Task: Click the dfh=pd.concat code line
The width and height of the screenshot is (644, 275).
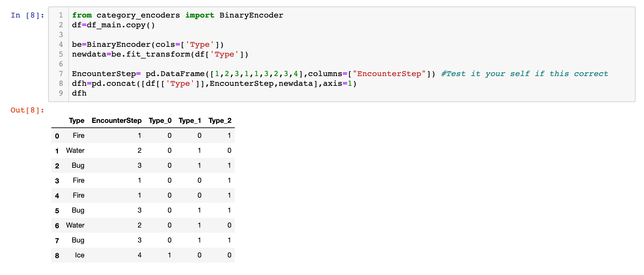Action: click(214, 84)
